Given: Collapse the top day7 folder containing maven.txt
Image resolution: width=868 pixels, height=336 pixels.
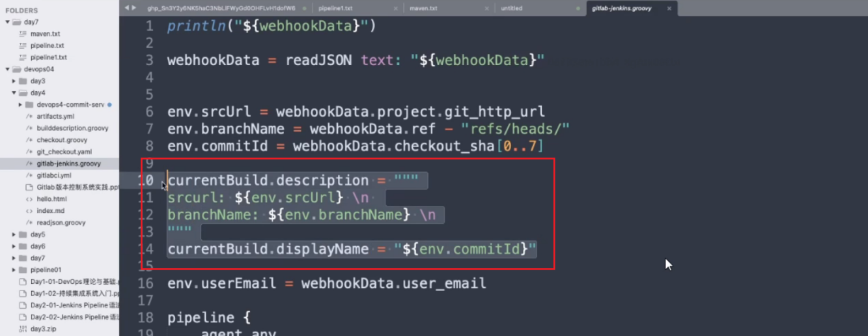Looking at the screenshot, I should coord(8,22).
